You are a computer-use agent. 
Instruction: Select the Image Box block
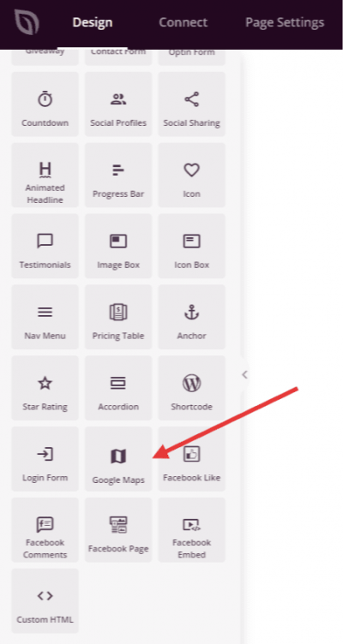coord(118,246)
